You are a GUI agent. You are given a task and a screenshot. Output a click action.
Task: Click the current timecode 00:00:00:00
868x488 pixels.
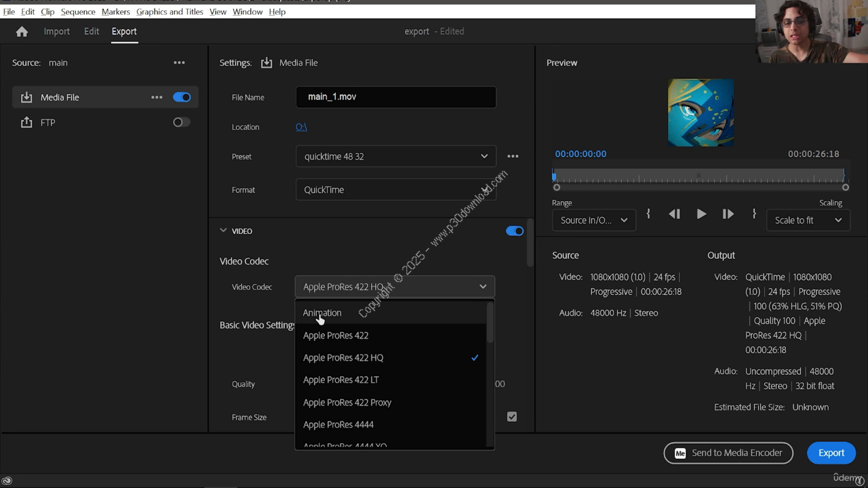(x=580, y=154)
